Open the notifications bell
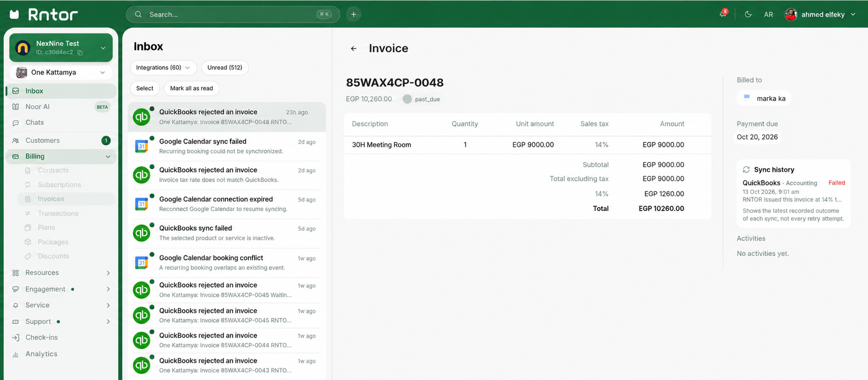 [x=723, y=14]
